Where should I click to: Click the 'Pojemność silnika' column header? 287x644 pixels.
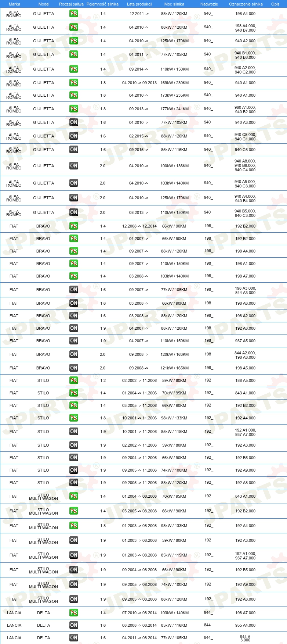point(102,4)
